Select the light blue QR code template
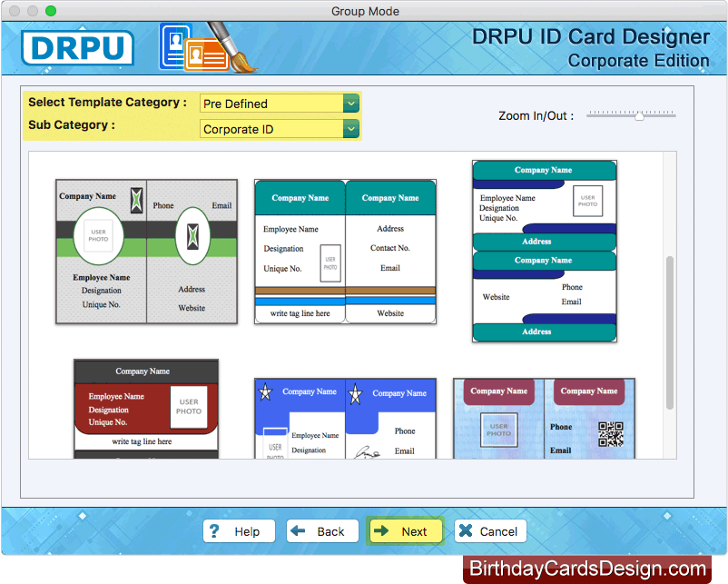This screenshot has width=728, height=584. (x=544, y=419)
